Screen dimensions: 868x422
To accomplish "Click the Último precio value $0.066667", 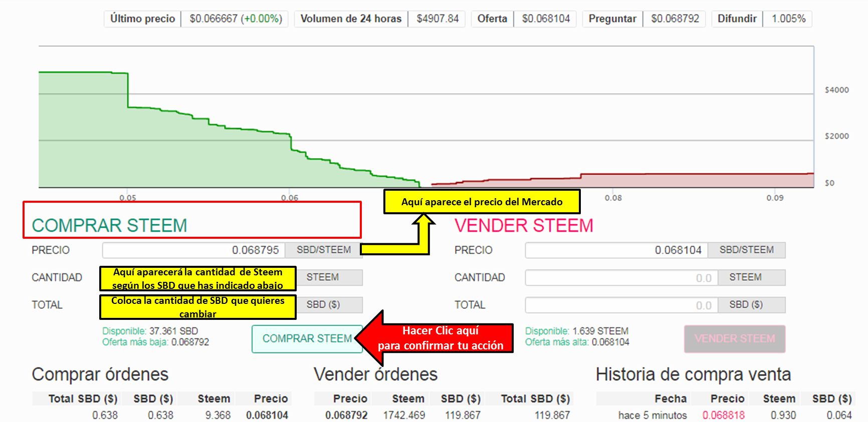I will pos(236,19).
